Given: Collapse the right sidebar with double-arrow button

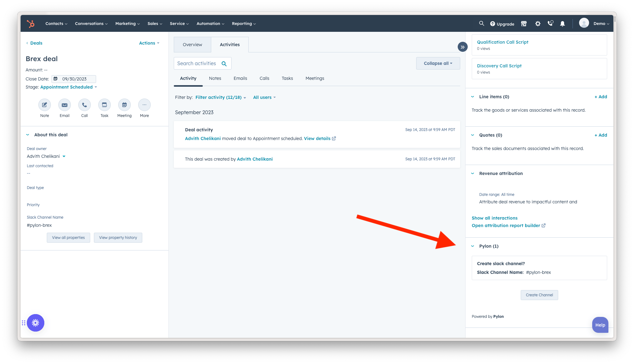Looking at the screenshot, I should 463,47.
